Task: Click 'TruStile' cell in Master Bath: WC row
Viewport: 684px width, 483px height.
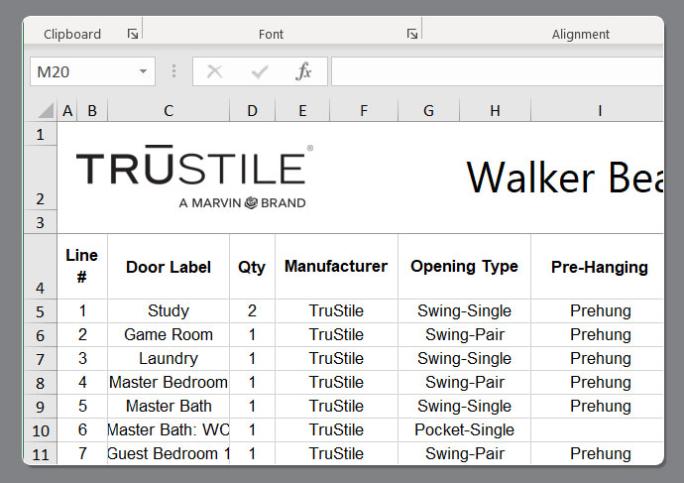Action: [336, 430]
